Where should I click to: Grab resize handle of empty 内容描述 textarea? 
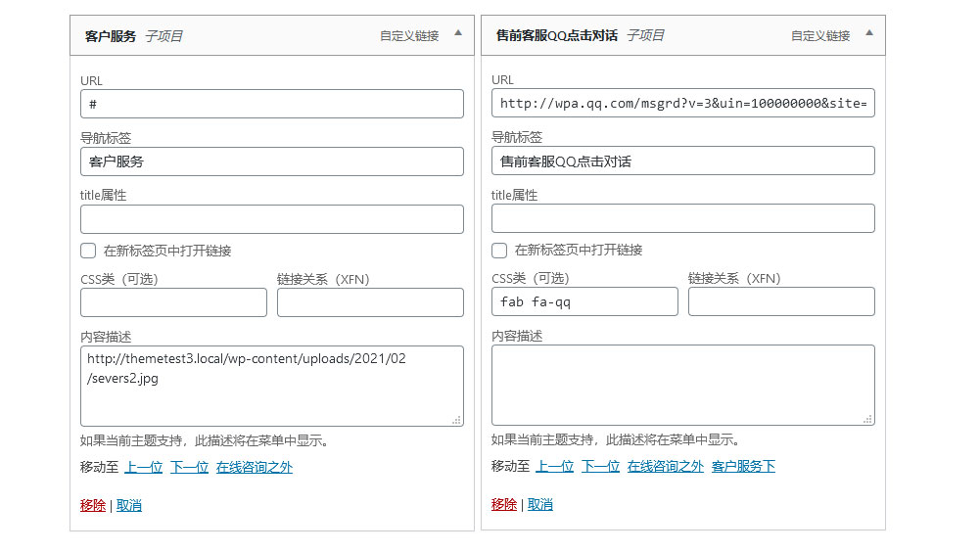pos(867,419)
